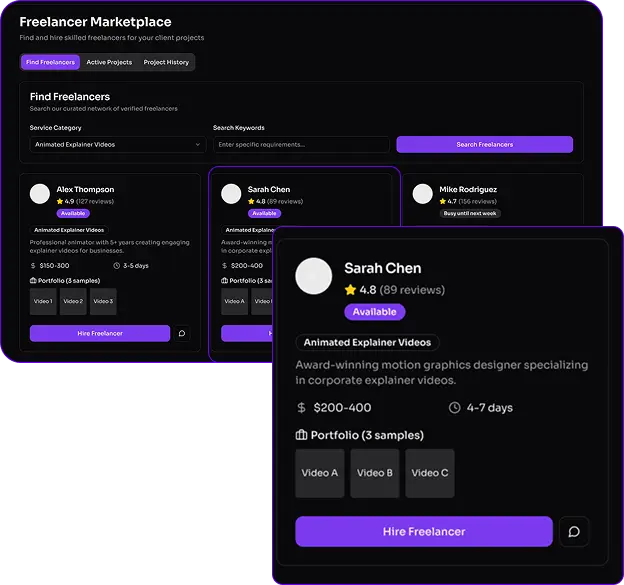Image resolution: width=624 pixels, height=585 pixels.
Task: Click Available badge in enlarged Sarah Chen card
Action: pos(375,312)
